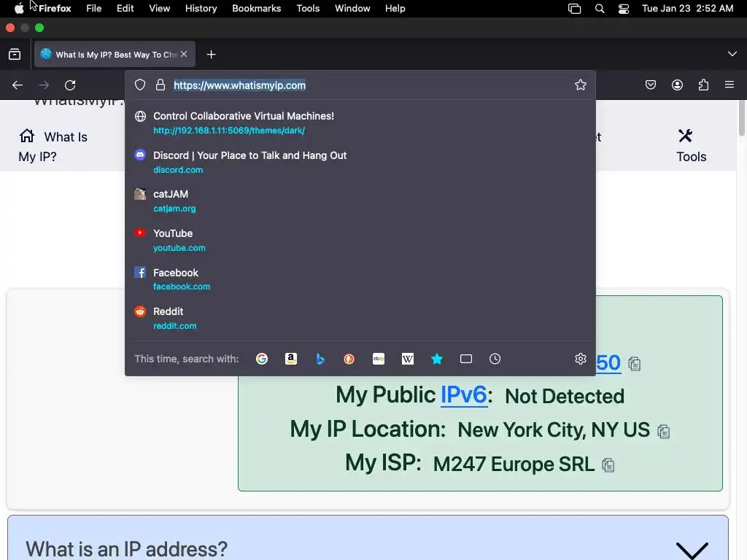Open the YouTube suggestion

(360, 241)
